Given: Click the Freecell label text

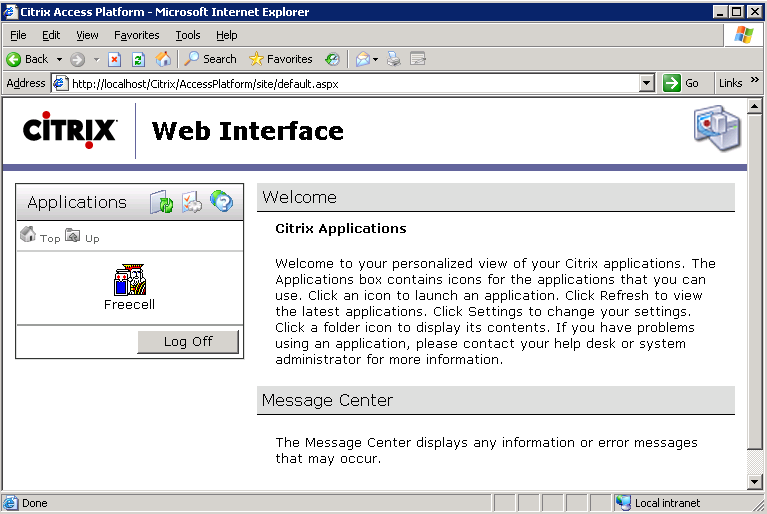Looking at the screenshot, I should click(x=129, y=304).
